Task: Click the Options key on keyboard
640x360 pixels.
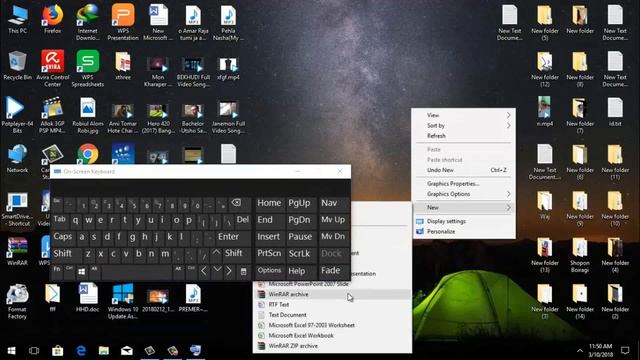Action: (269, 271)
